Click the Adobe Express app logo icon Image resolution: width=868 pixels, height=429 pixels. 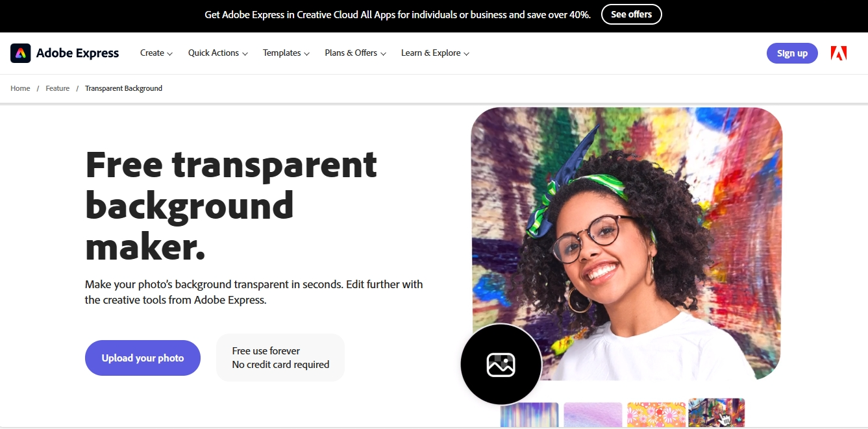point(21,53)
